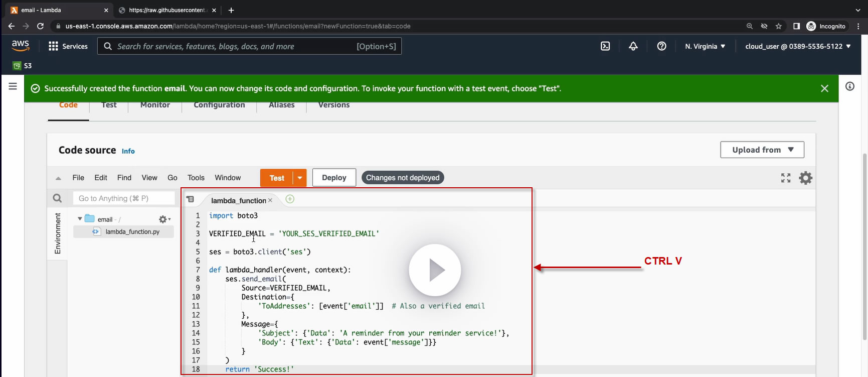The width and height of the screenshot is (868, 377).
Task: Click the search magnifier in editor sidebar
Action: (x=57, y=198)
